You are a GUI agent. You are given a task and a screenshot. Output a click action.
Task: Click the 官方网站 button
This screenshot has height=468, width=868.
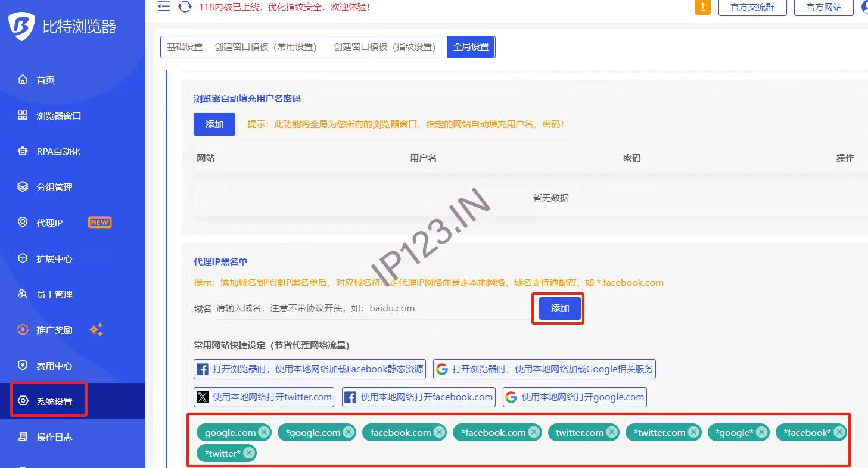pyautogui.click(x=824, y=7)
